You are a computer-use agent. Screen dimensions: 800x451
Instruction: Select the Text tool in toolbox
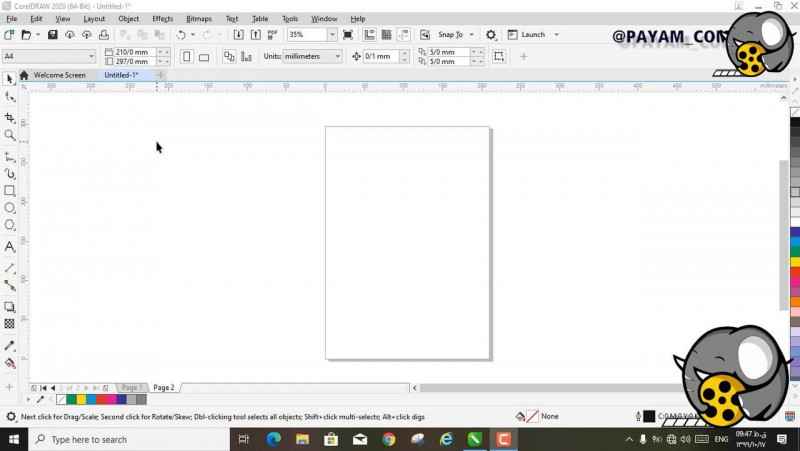10,246
